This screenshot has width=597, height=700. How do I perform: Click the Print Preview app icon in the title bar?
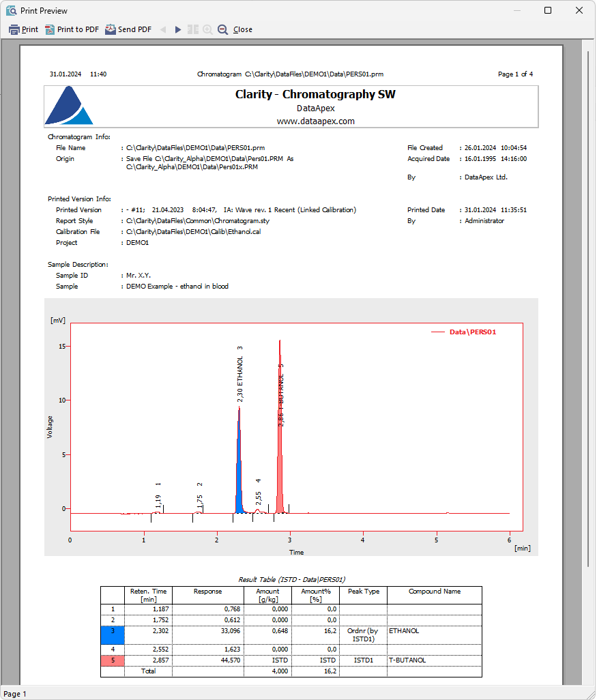click(11, 10)
